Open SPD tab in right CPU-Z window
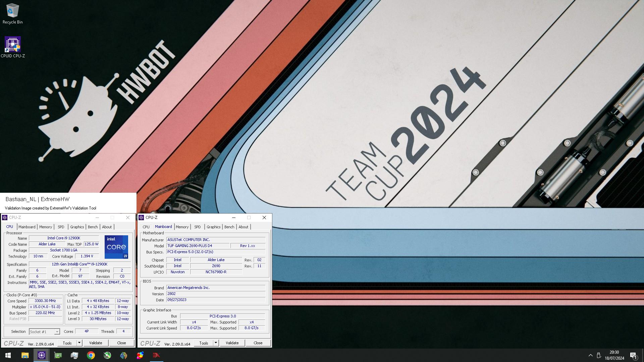Image resolution: width=644 pixels, height=362 pixels. 197,227
